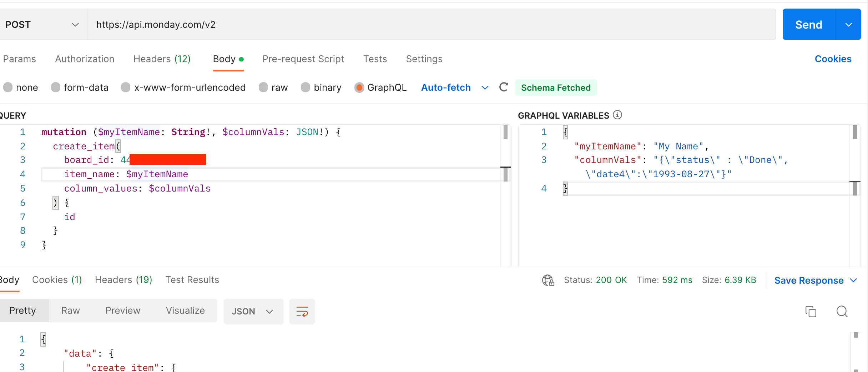Click the Size: 6.39 KB text
The height and width of the screenshot is (372, 868).
tap(729, 280)
